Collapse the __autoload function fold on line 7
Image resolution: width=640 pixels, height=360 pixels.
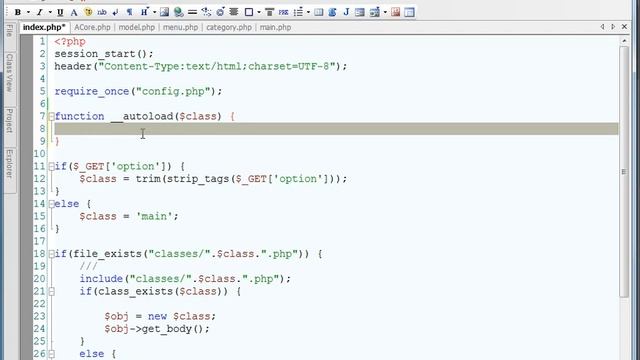pyautogui.click(x=51, y=117)
